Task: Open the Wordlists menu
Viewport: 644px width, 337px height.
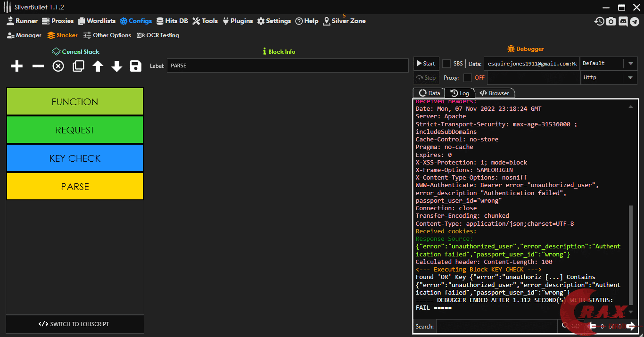Action: [x=97, y=21]
